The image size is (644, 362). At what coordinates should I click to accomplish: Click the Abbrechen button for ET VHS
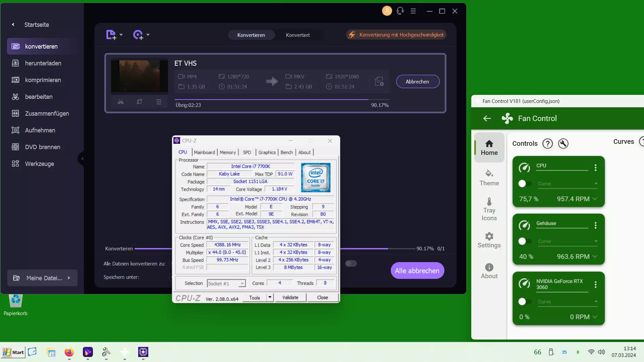tap(418, 81)
